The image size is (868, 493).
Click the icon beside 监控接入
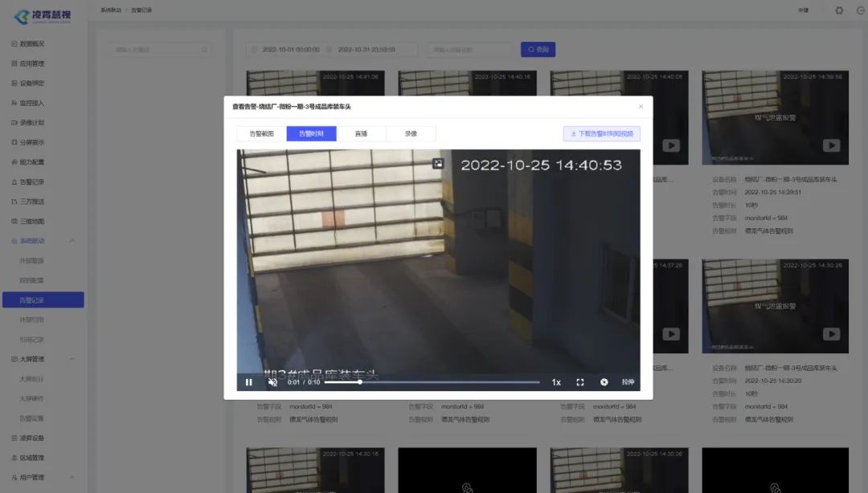14,103
